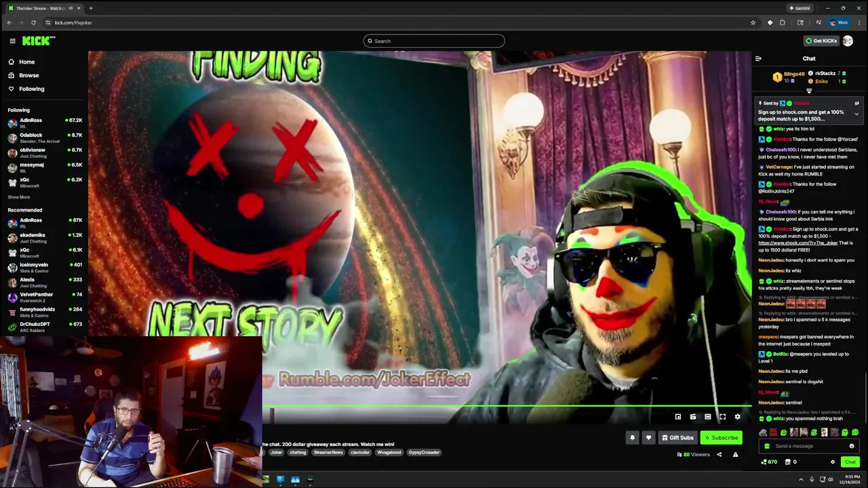Show hidden system tray icons

coord(800,479)
